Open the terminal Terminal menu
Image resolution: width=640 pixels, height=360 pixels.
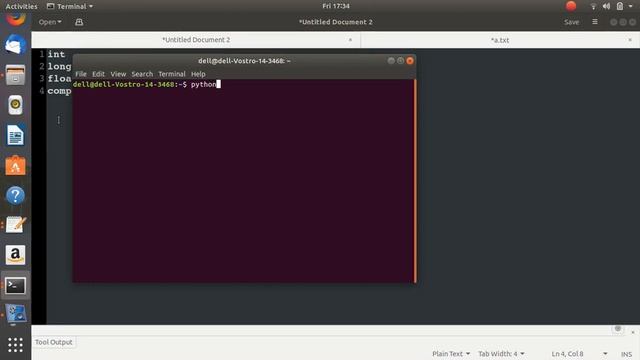tap(171, 74)
